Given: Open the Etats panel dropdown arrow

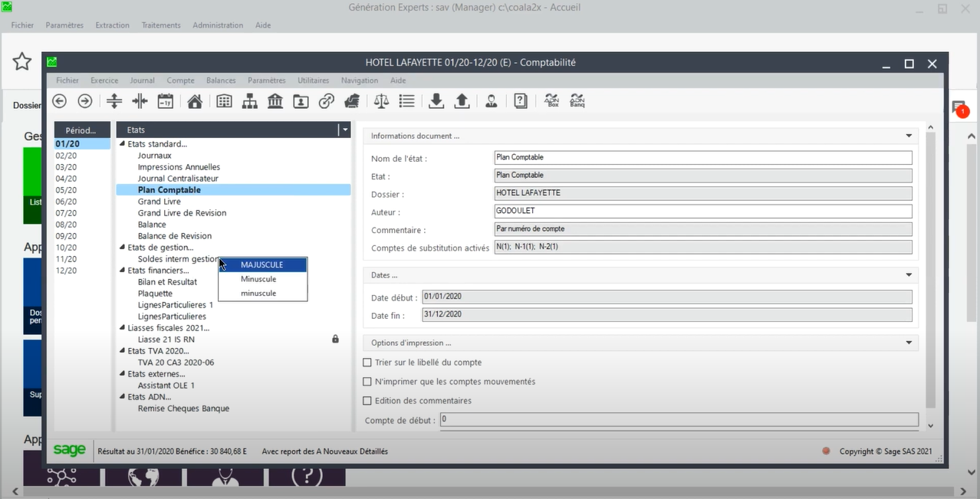Looking at the screenshot, I should [x=345, y=130].
